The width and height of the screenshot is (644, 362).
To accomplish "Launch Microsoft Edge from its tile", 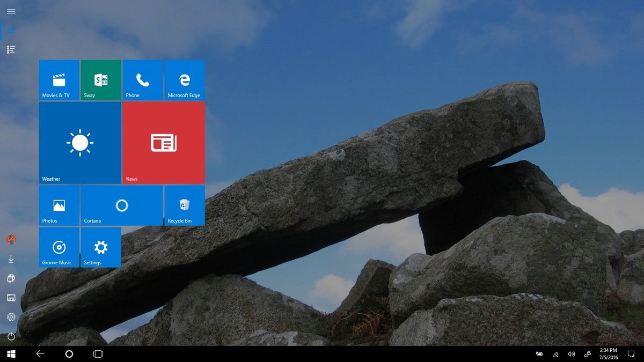I will click(x=185, y=80).
